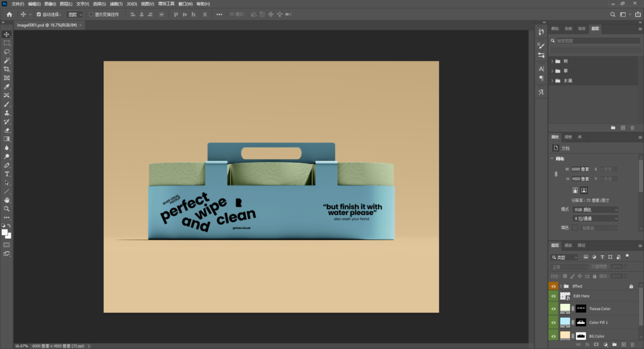Select the Rectangular Marquee tool
Screen dimensions: 644x349
(x=6, y=43)
